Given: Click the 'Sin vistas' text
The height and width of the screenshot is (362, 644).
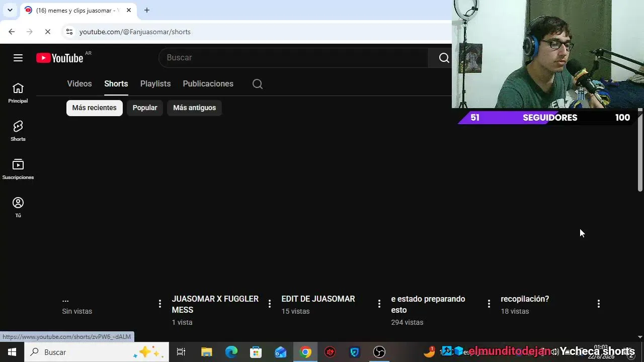Looking at the screenshot, I should click(77, 311).
